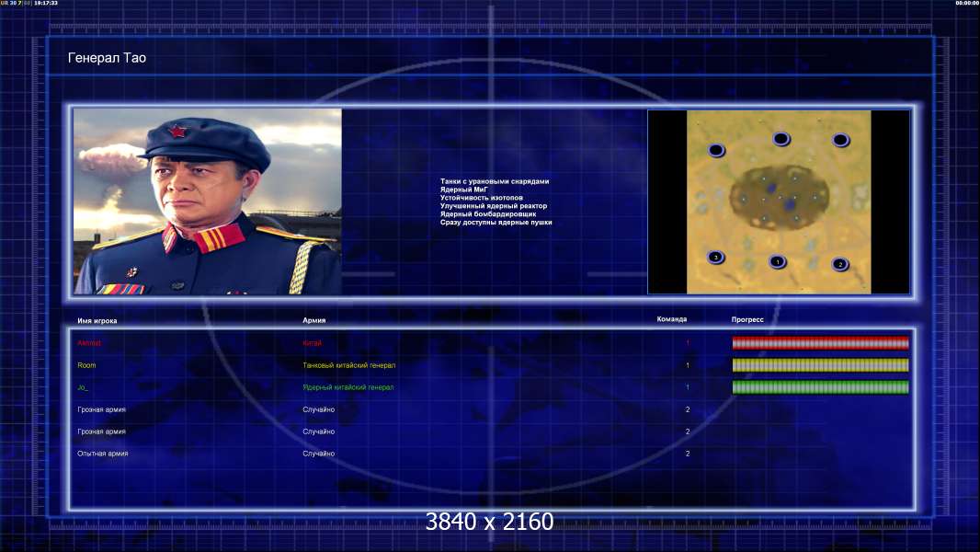This screenshot has width=980, height=552.
Task: Click 'Ядерный китайский генерал' army entry
Action: 348,387
